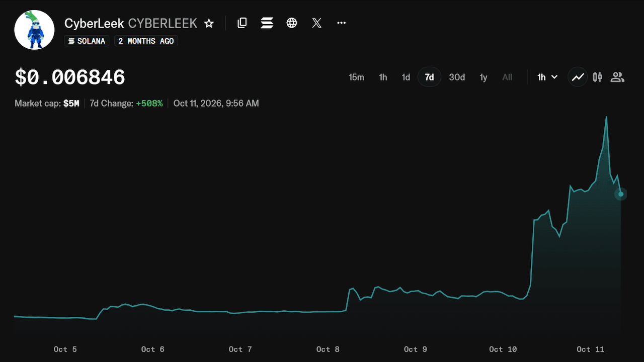
Task: Select the 30d time range
Action: pos(457,77)
